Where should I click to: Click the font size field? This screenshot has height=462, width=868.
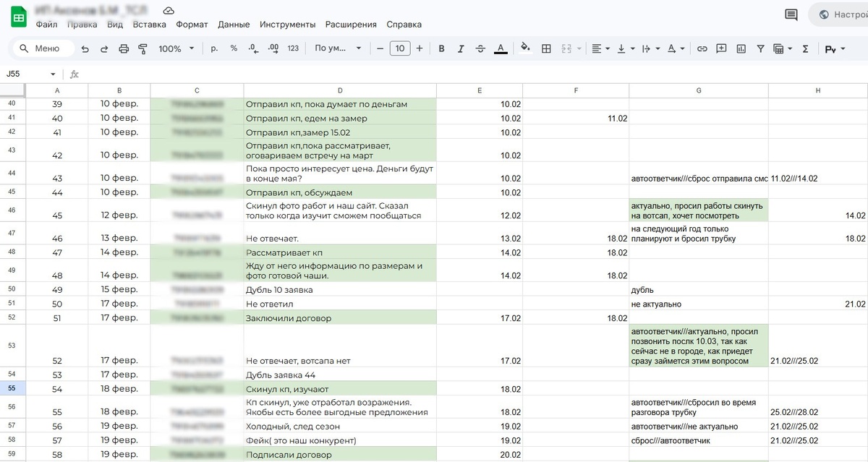coord(399,48)
